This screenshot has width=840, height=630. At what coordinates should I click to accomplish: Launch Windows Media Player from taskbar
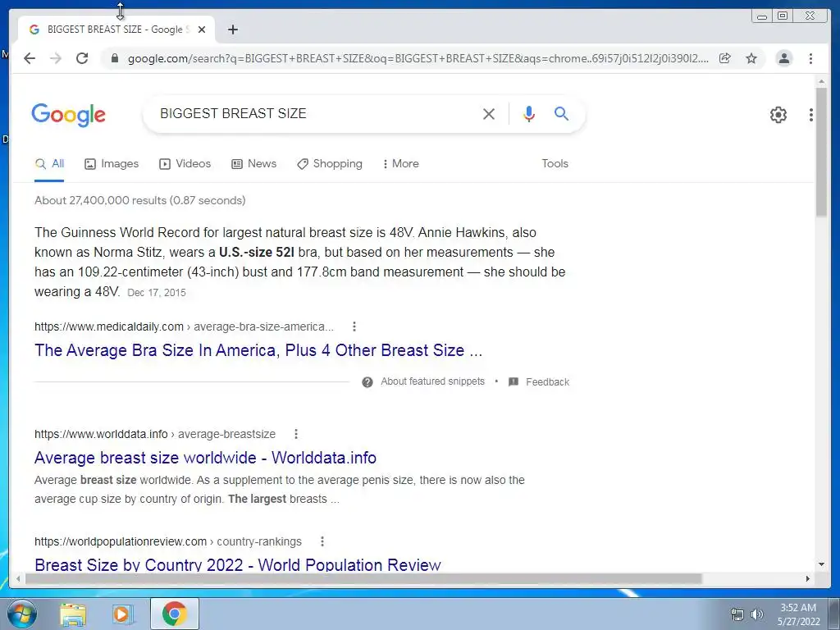[x=123, y=614]
